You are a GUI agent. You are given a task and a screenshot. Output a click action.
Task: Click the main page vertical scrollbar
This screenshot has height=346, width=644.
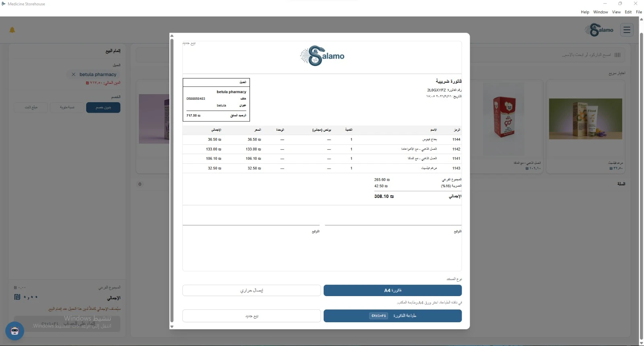point(641,185)
